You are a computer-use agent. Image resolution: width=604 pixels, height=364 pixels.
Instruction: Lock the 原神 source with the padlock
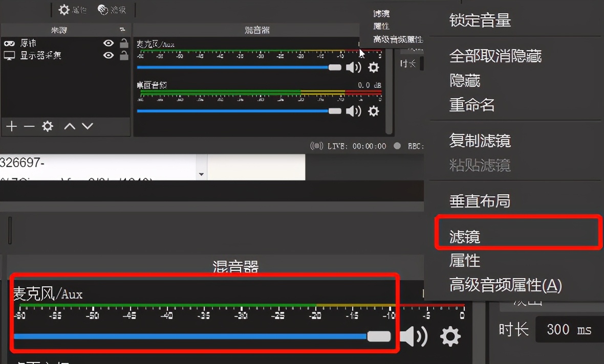123,43
